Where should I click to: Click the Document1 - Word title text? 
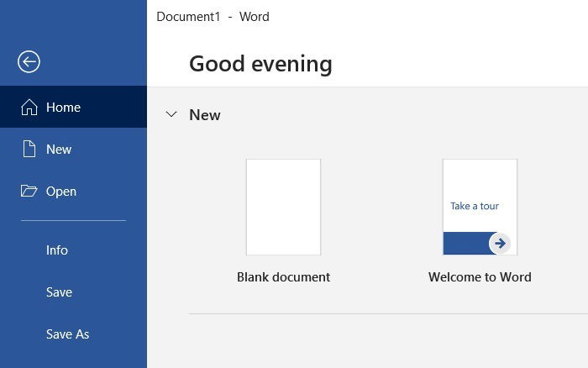click(x=213, y=17)
